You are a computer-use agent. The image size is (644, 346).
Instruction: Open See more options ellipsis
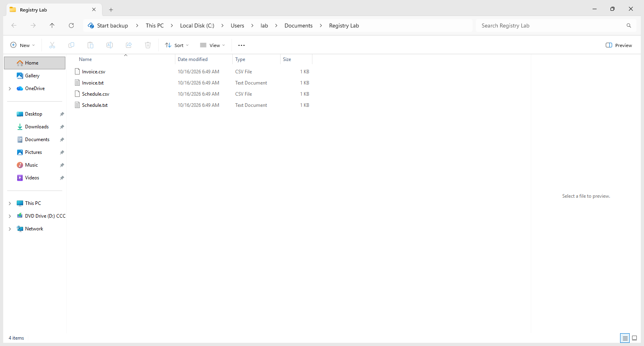(241, 45)
